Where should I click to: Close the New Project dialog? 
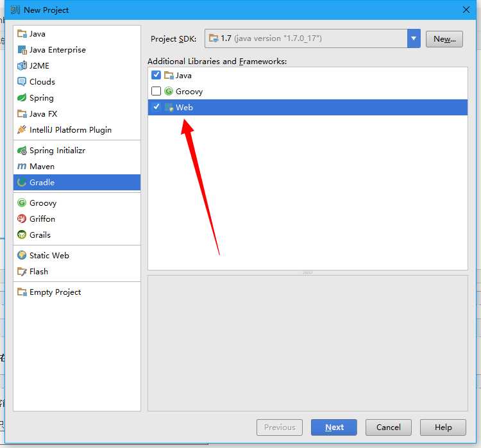point(466,10)
